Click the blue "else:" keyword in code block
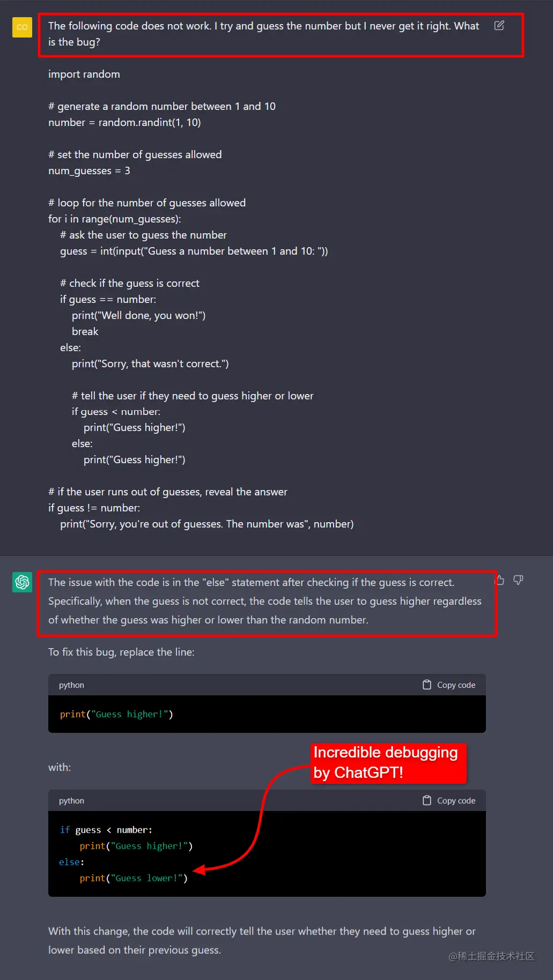Image resolution: width=553 pixels, height=980 pixels. click(x=71, y=862)
